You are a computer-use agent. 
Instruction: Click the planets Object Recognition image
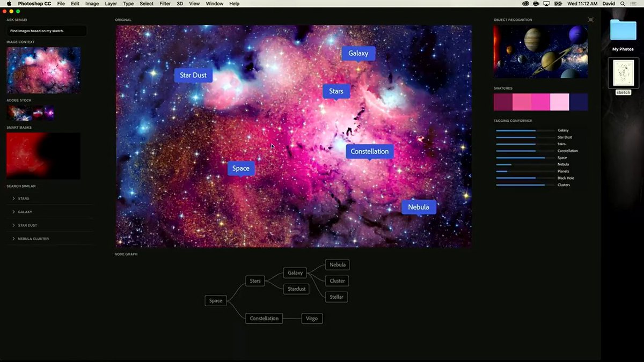540,52
